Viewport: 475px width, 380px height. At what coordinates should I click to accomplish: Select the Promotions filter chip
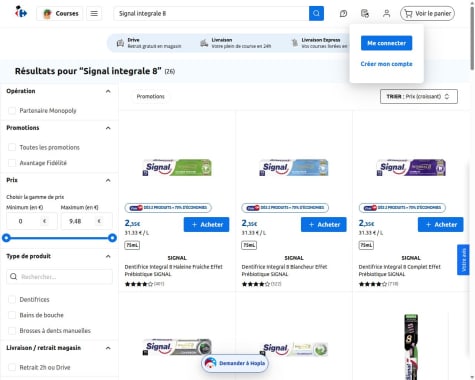tap(151, 96)
